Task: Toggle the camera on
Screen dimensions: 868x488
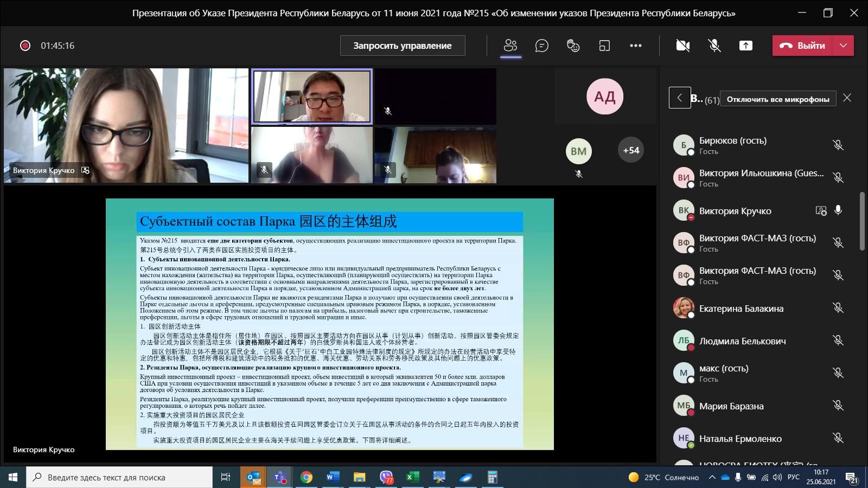Action: [683, 46]
